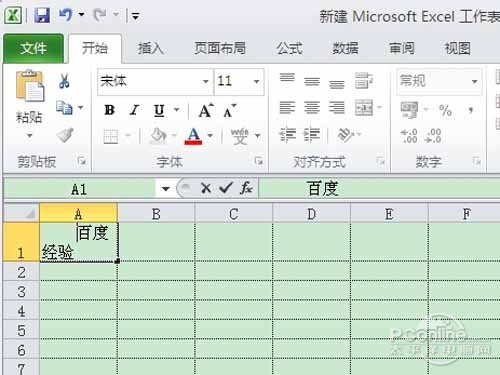Apply comma style
The height and width of the screenshot is (375, 500).
click(x=471, y=110)
